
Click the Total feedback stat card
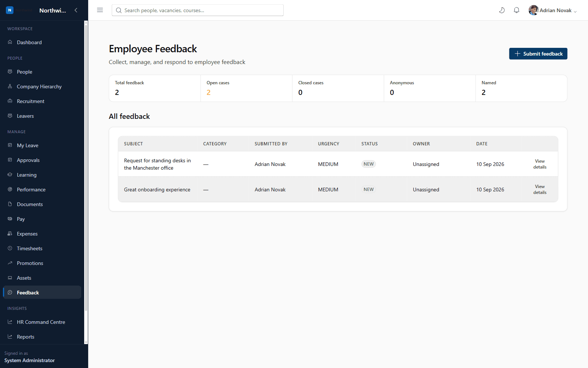click(x=155, y=88)
